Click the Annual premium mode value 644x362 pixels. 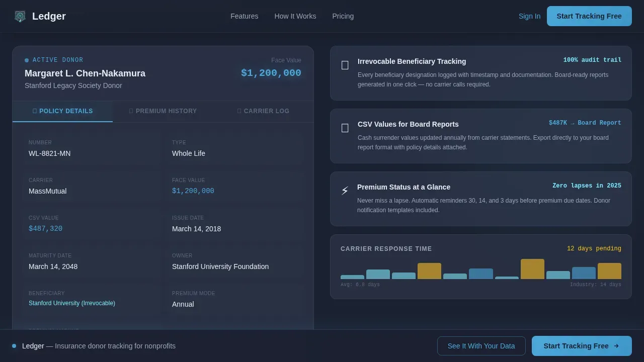(183, 304)
